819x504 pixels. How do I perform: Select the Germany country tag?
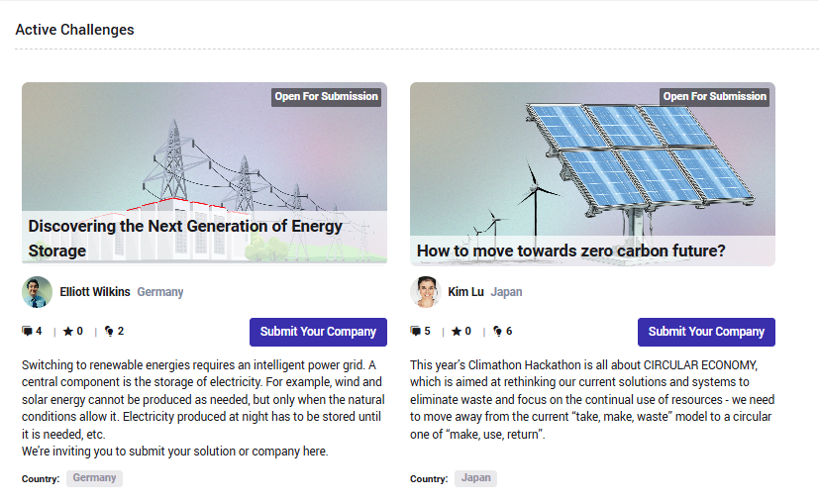94,478
